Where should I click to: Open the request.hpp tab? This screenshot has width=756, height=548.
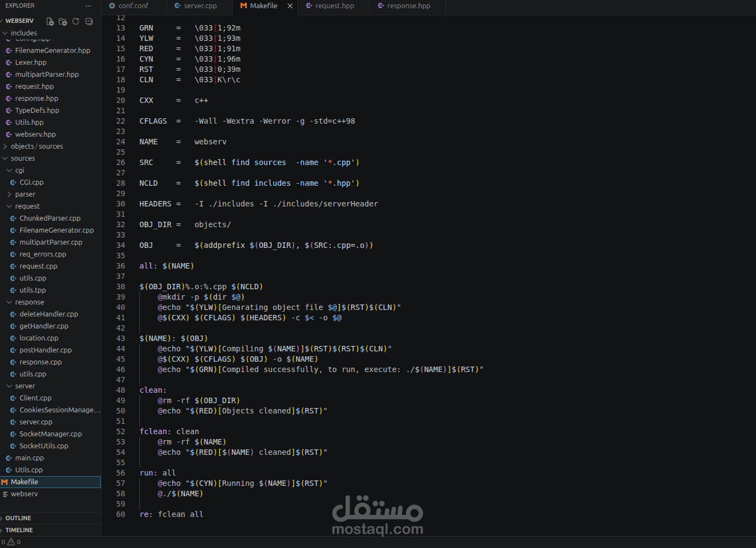[x=334, y=6]
